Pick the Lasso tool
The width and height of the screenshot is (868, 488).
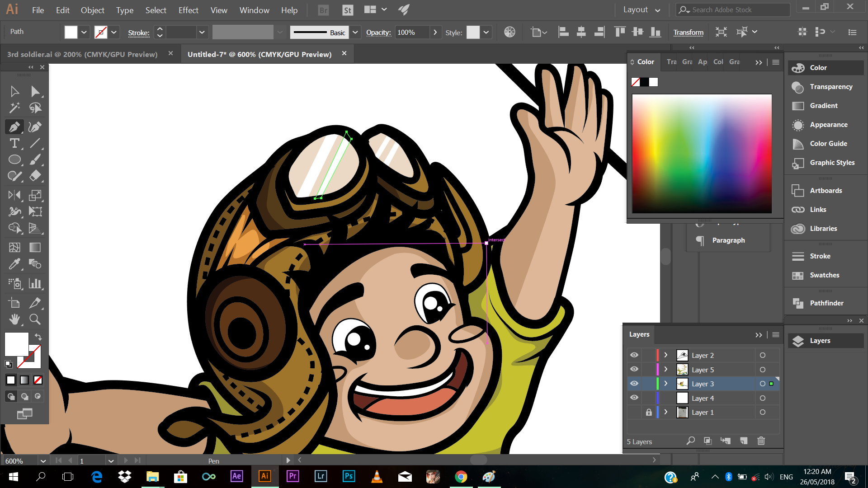pyautogui.click(x=35, y=108)
